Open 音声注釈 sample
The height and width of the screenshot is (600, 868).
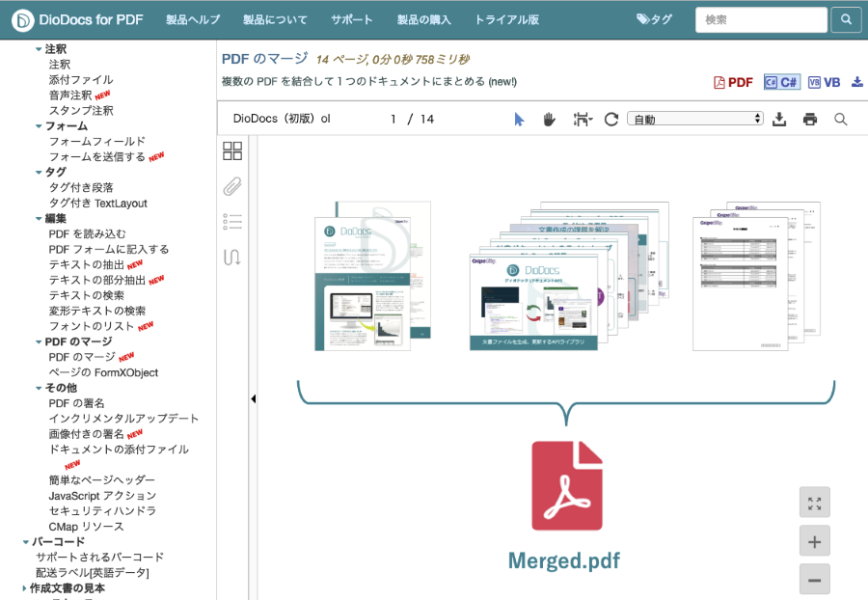coord(70,95)
